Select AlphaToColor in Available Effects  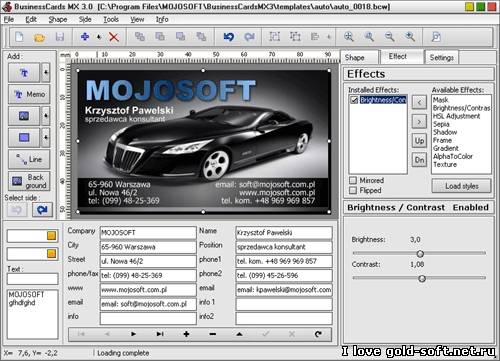pyautogui.click(x=453, y=156)
